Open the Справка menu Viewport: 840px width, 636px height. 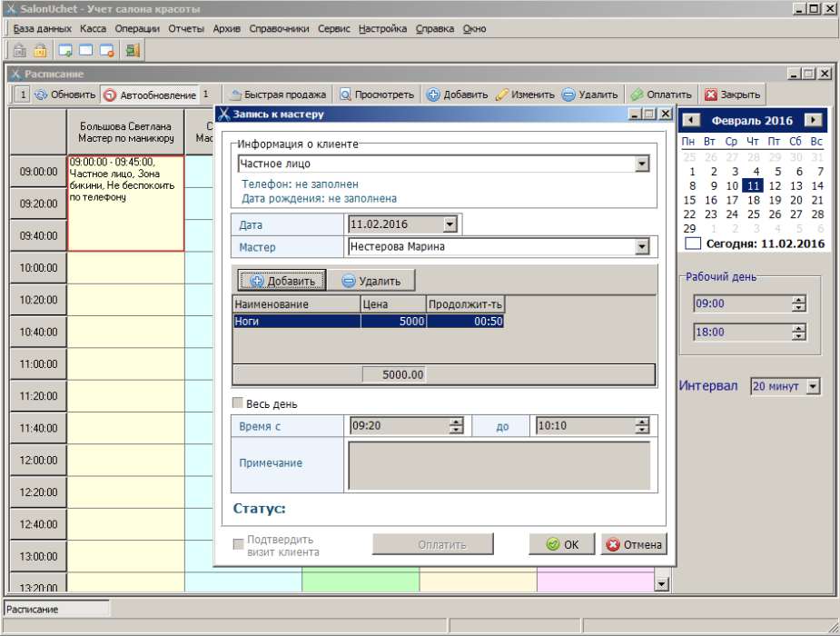(434, 29)
